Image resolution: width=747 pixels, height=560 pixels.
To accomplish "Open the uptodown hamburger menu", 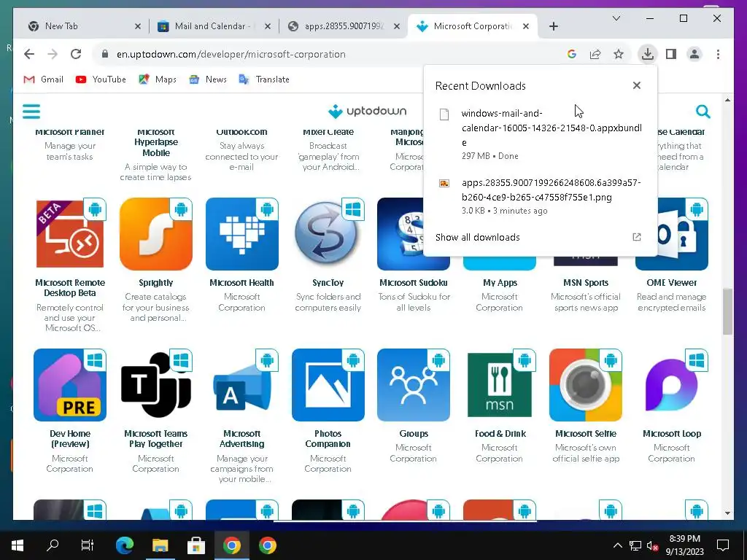I will (x=31, y=112).
